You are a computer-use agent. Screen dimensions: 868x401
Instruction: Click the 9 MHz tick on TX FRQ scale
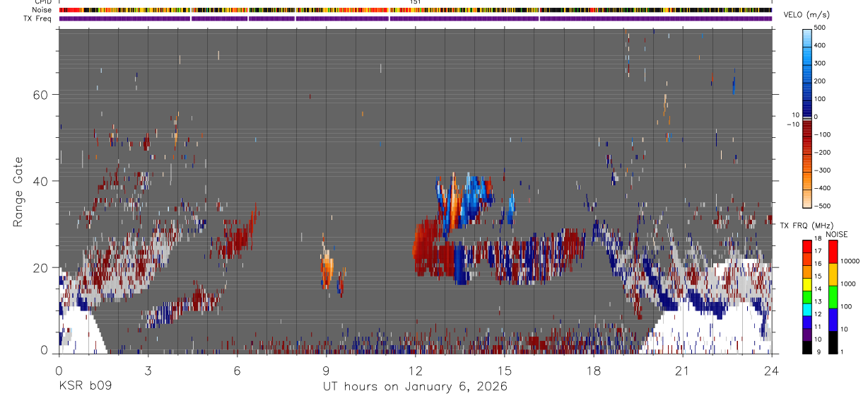(819, 351)
